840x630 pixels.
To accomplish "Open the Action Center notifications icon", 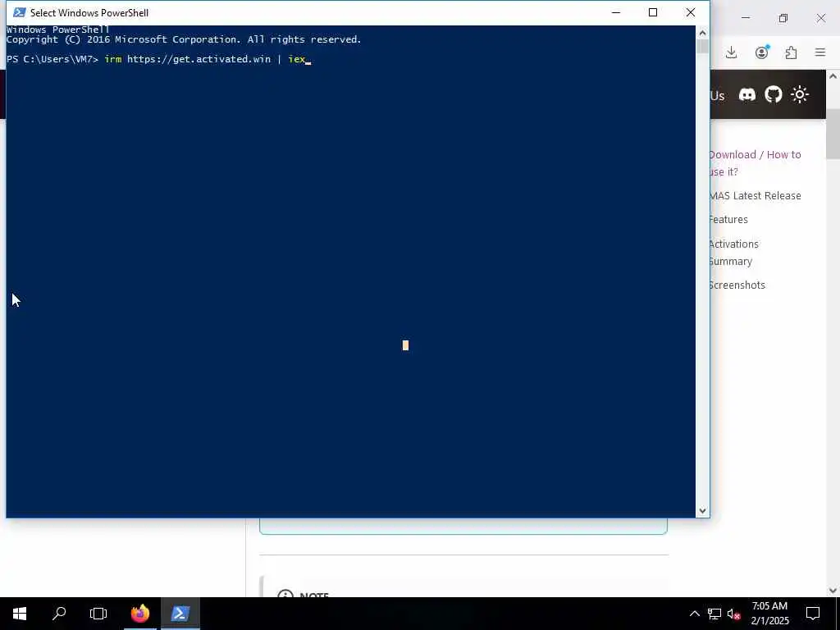I will click(x=813, y=614).
